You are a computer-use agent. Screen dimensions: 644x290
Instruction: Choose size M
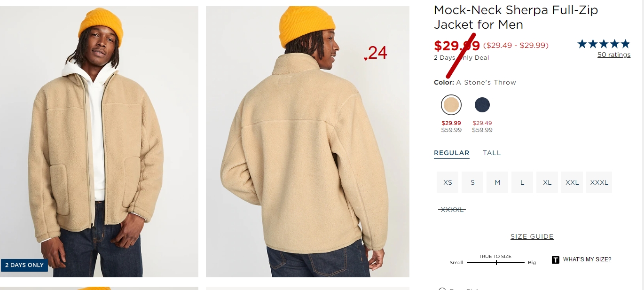(497, 182)
